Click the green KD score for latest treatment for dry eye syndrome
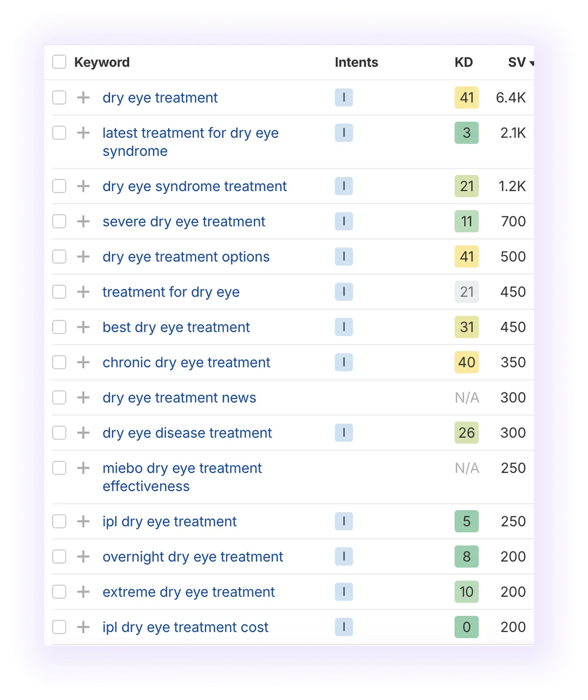 click(x=466, y=133)
